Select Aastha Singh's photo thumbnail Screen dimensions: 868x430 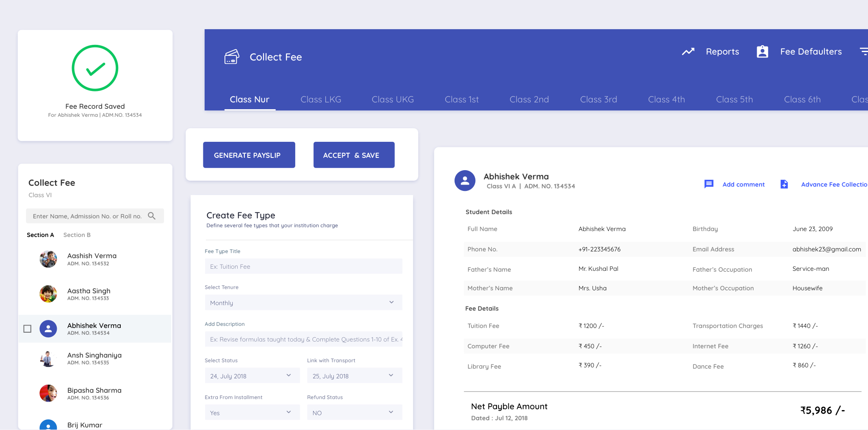(x=48, y=294)
